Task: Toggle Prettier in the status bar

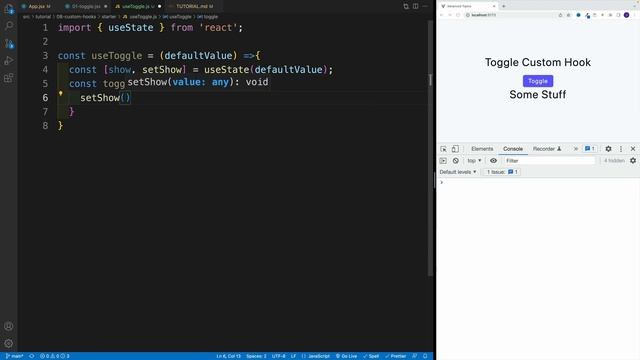Action: [396, 356]
